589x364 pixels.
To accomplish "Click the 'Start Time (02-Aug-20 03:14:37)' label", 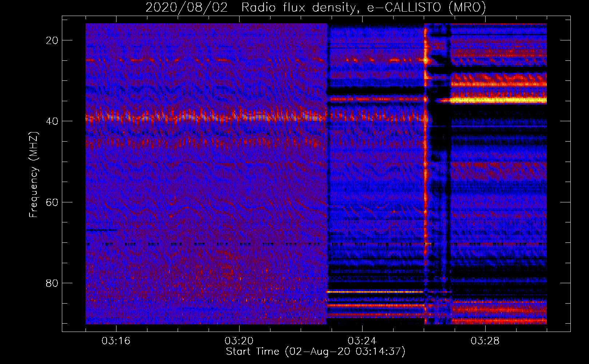I will [316, 352].
